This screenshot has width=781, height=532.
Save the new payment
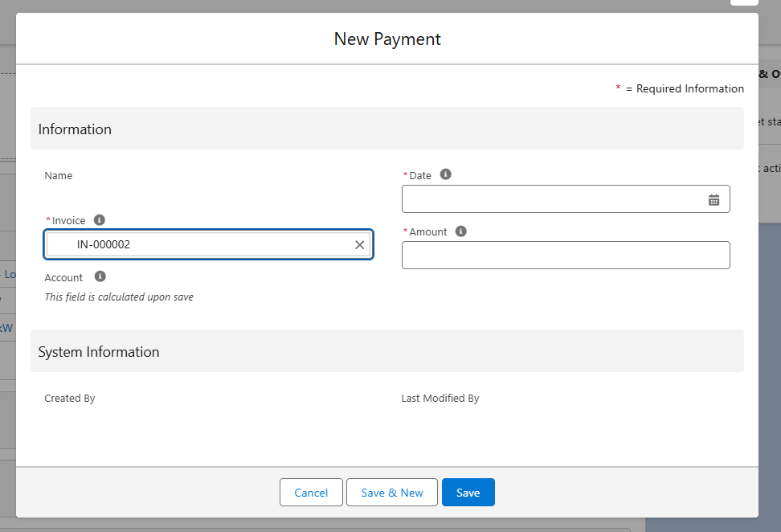coord(468,493)
